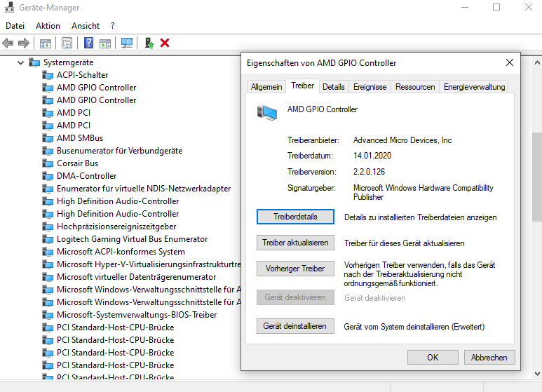The height and width of the screenshot is (392, 542).
Task: Click the Geräte-Manager title bar app icon
Action: (x=9, y=7)
